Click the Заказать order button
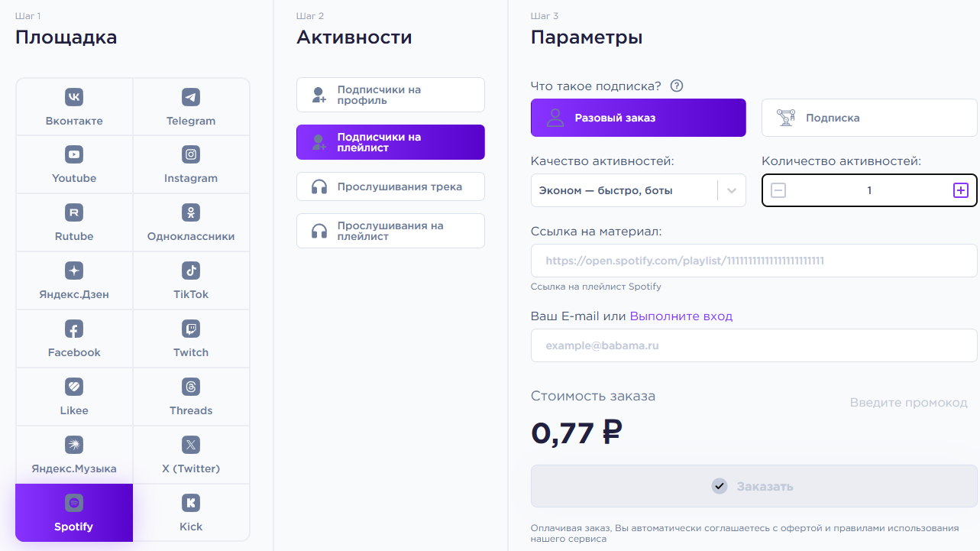 755,486
